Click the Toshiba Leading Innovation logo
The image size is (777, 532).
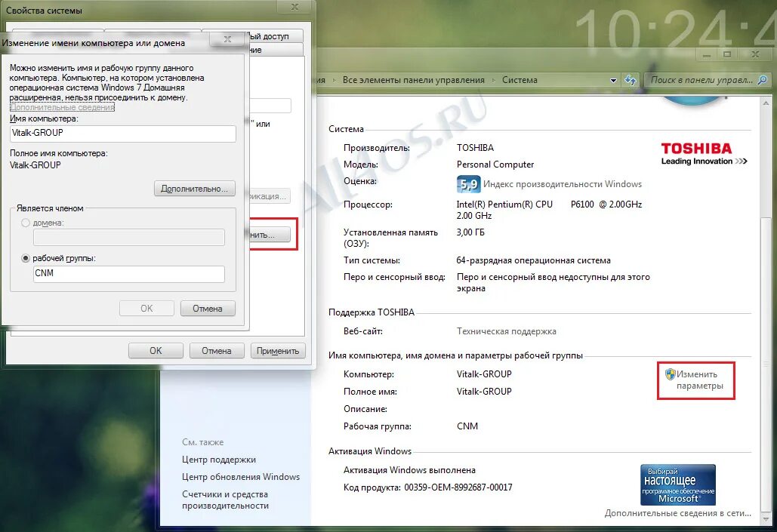[x=703, y=152]
